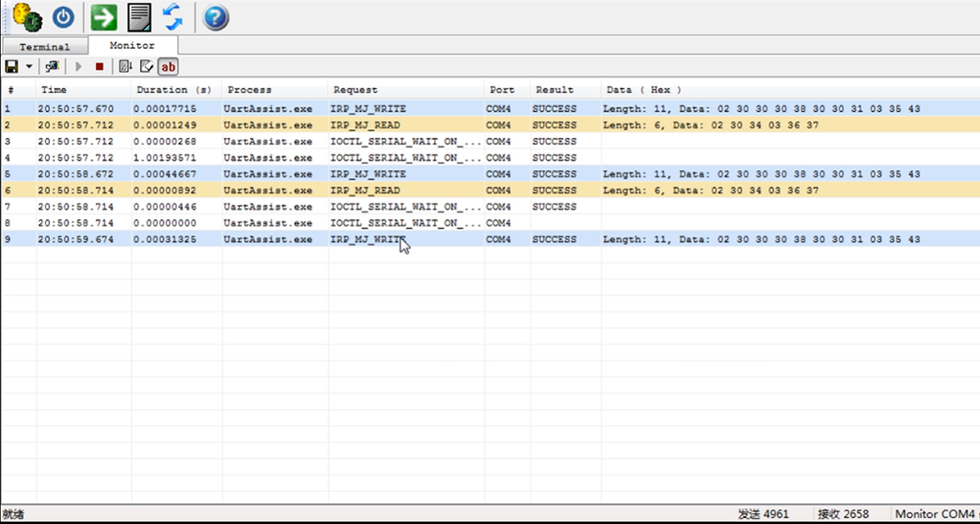Open help with the question mark icon
980x524 pixels.
coord(216,17)
